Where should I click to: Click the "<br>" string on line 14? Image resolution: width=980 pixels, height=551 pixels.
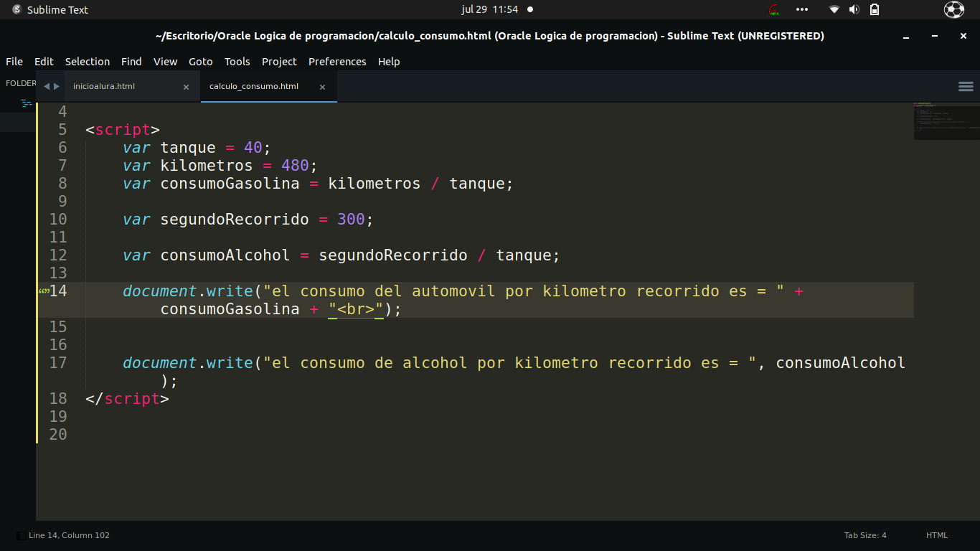coord(356,309)
